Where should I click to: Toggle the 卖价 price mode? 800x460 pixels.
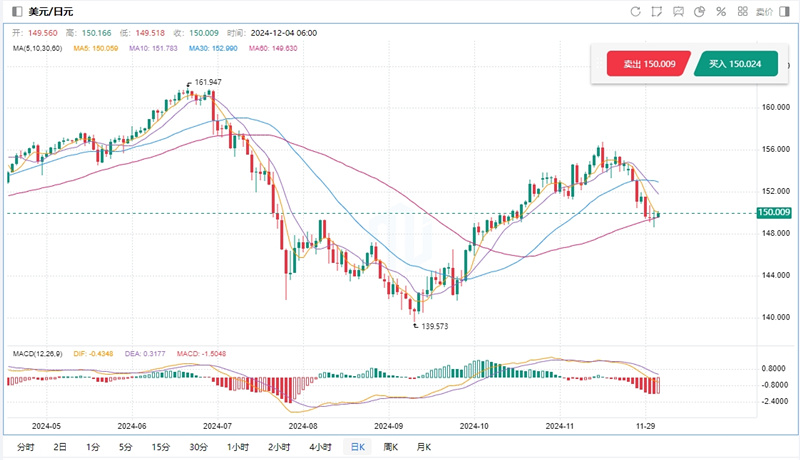point(763,12)
